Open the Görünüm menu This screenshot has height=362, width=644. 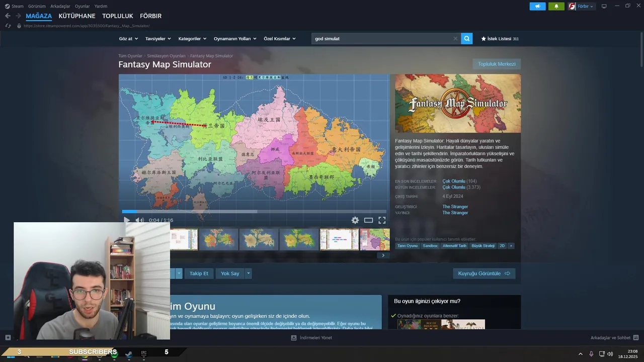(37, 6)
